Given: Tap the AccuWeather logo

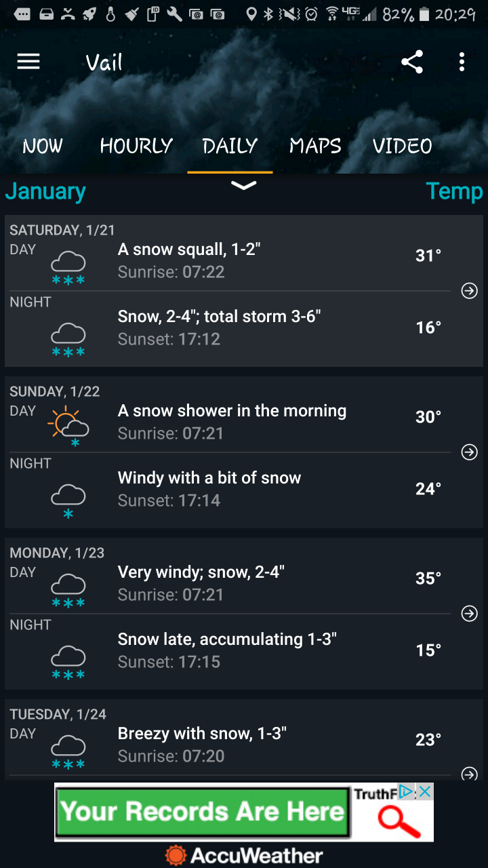Looking at the screenshot, I should (244, 855).
